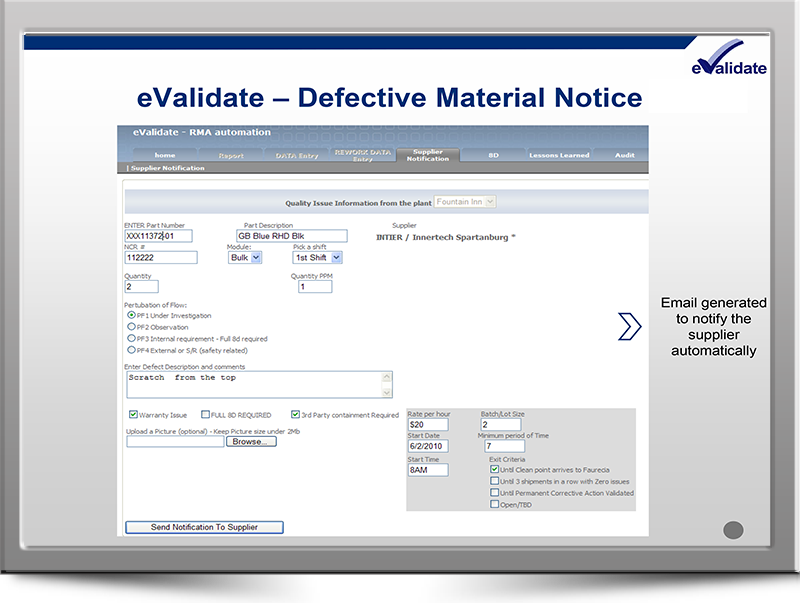Click the Supplier Notification breadcrumb
The width and height of the screenshot is (800, 612).
pyautogui.click(x=167, y=168)
